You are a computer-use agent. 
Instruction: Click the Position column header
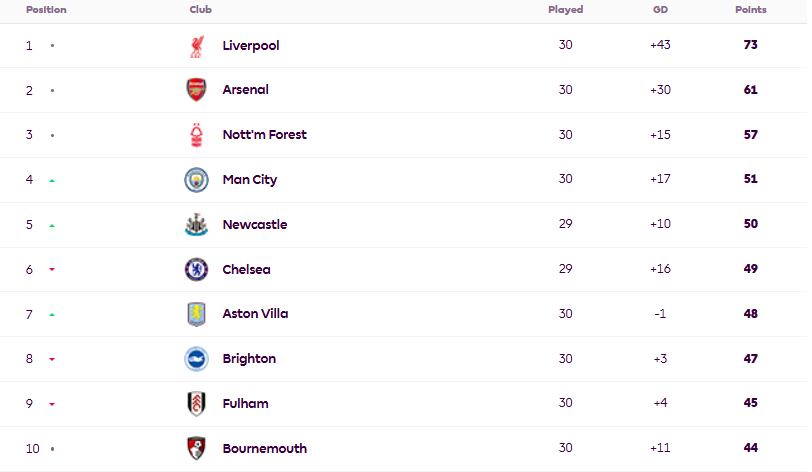pyautogui.click(x=46, y=10)
